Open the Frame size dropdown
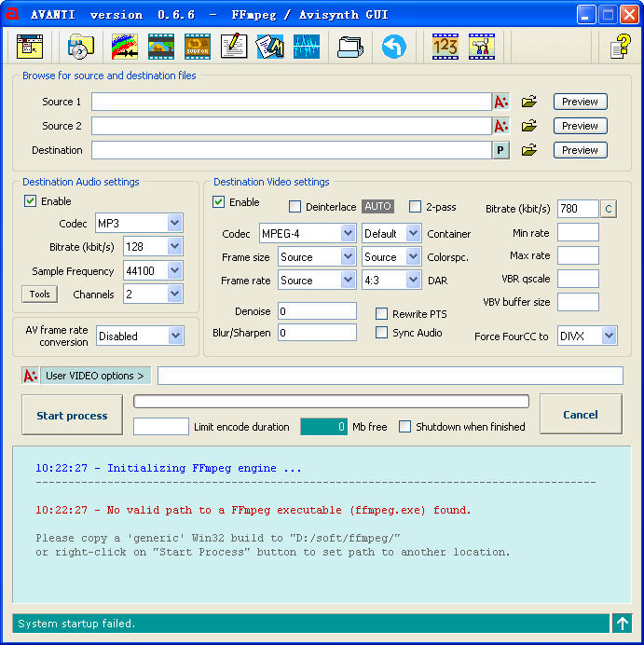Image resolution: width=644 pixels, height=645 pixels. click(x=317, y=257)
